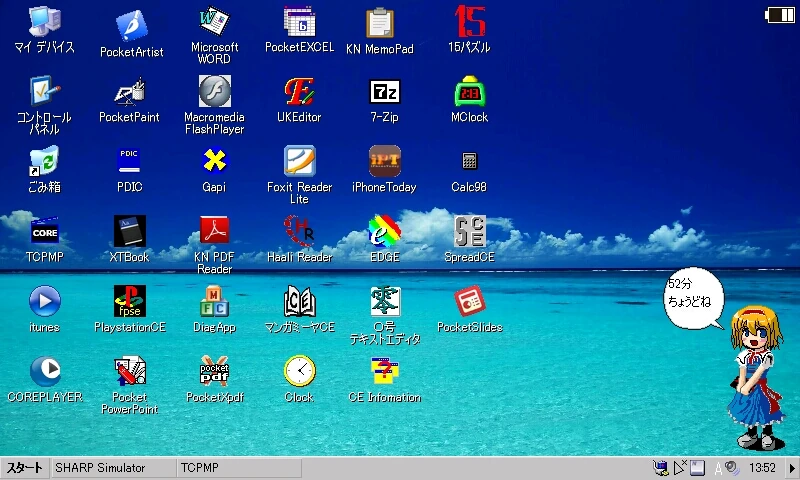This screenshot has width=800, height=480.
Task: Click the スタート start button
Action: coord(25,468)
